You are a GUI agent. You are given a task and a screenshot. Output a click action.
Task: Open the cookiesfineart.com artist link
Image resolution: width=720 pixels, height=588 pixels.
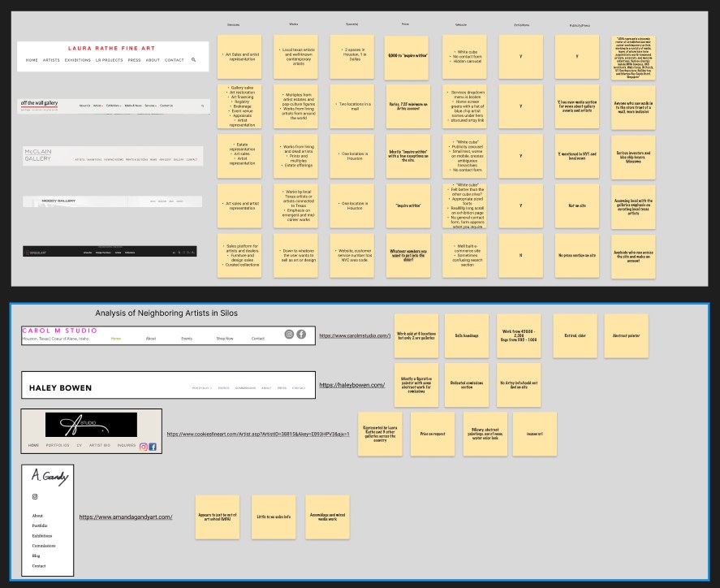pyautogui.click(x=258, y=435)
